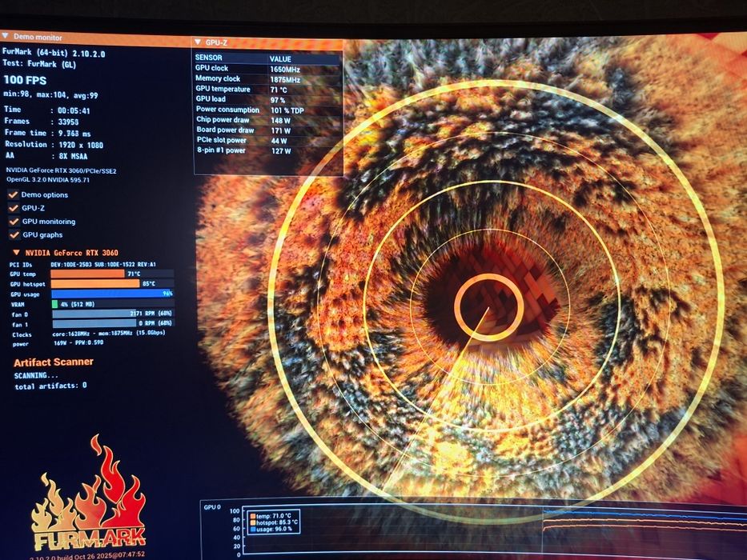
Task: Click the GPU 0 monitoring graph lines
Action: tap(645, 521)
